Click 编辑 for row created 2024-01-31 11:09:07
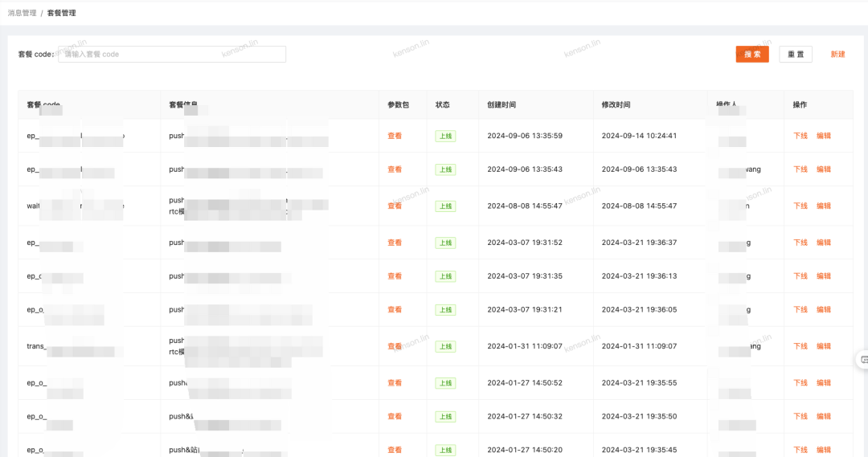 tap(824, 346)
